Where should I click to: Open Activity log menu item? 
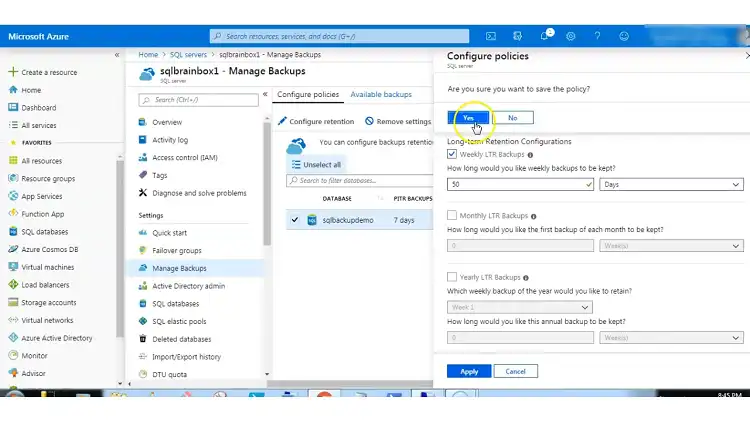coord(170,140)
